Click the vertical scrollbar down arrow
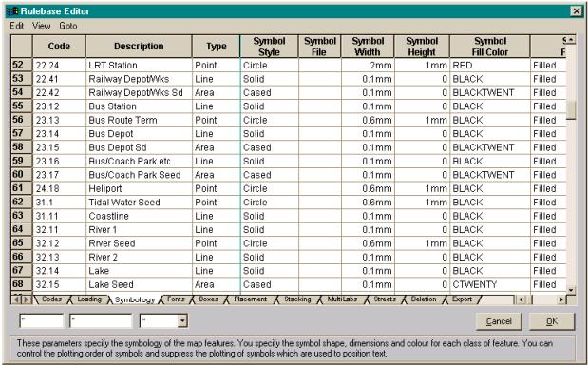 pos(571,290)
